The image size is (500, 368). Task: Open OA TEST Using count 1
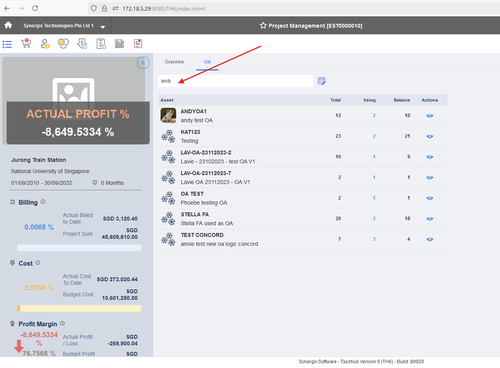click(x=374, y=198)
